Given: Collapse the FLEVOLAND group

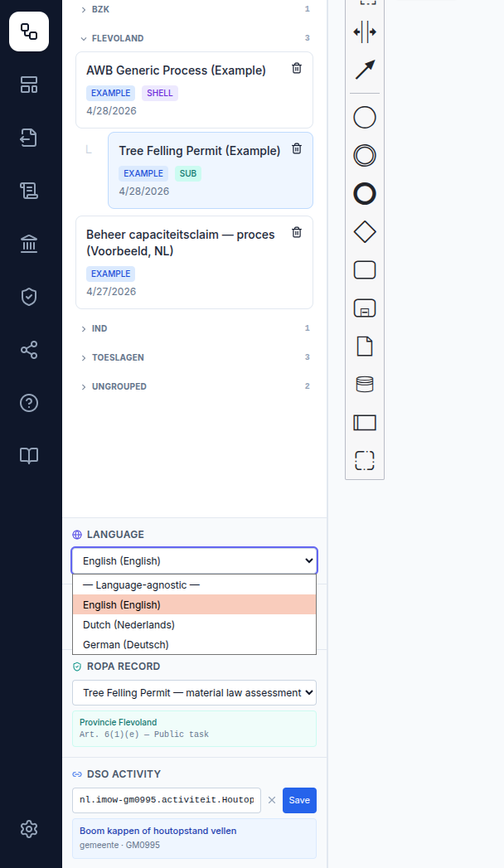Looking at the screenshot, I should pyautogui.click(x=195, y=38).
